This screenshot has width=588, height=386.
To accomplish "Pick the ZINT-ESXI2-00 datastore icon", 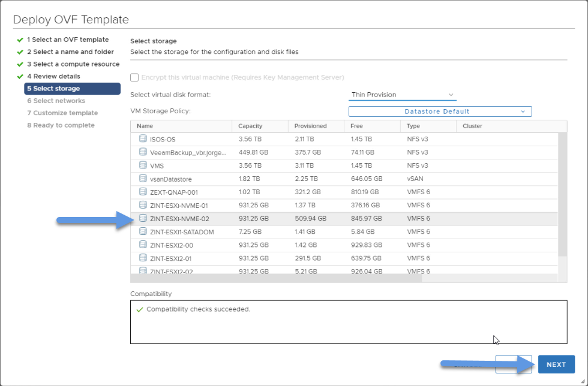I will click(143, 245).
